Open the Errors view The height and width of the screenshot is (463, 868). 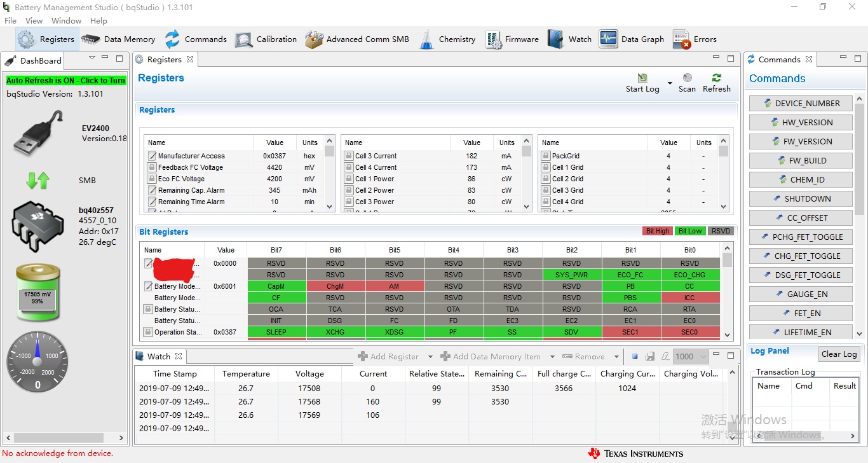click(695, 39)
